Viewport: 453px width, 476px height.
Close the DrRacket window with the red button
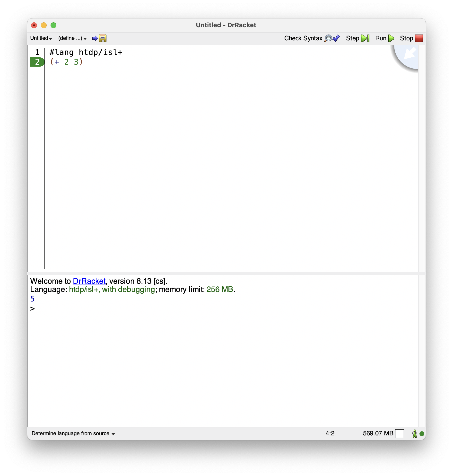(34, 25)
